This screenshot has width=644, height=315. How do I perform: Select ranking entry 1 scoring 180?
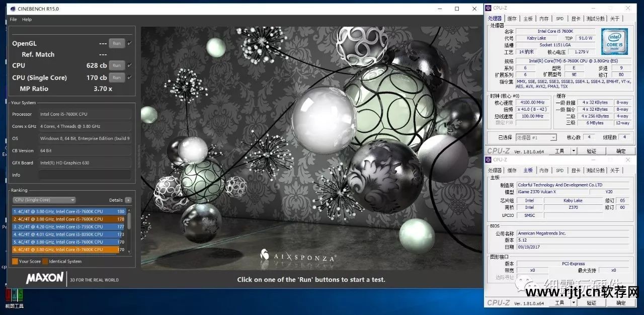coord(69,212)
